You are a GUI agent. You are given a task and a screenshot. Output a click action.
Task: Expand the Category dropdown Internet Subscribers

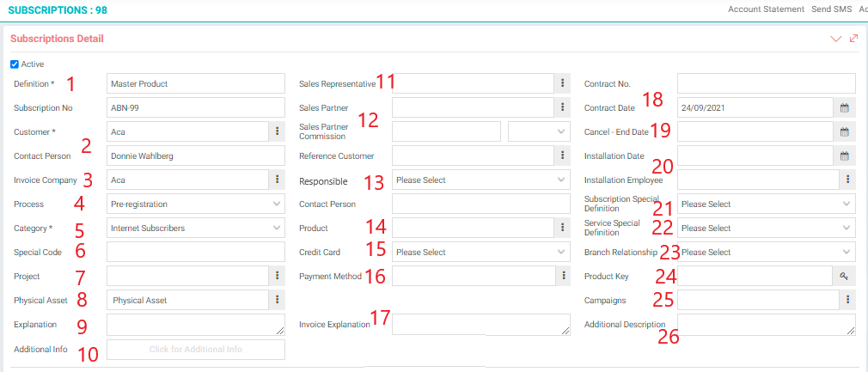pyautogui.click(x=195, y=228)
